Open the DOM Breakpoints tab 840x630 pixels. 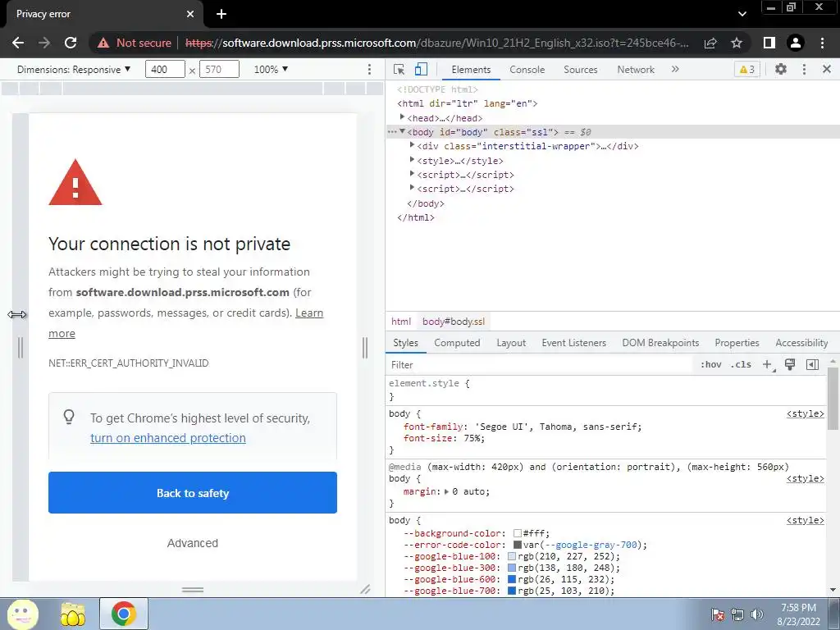click(x=660, y=343)
